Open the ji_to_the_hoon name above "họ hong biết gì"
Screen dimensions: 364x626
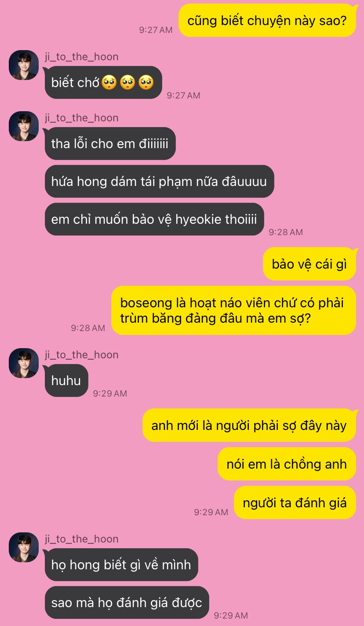[81, 539]
